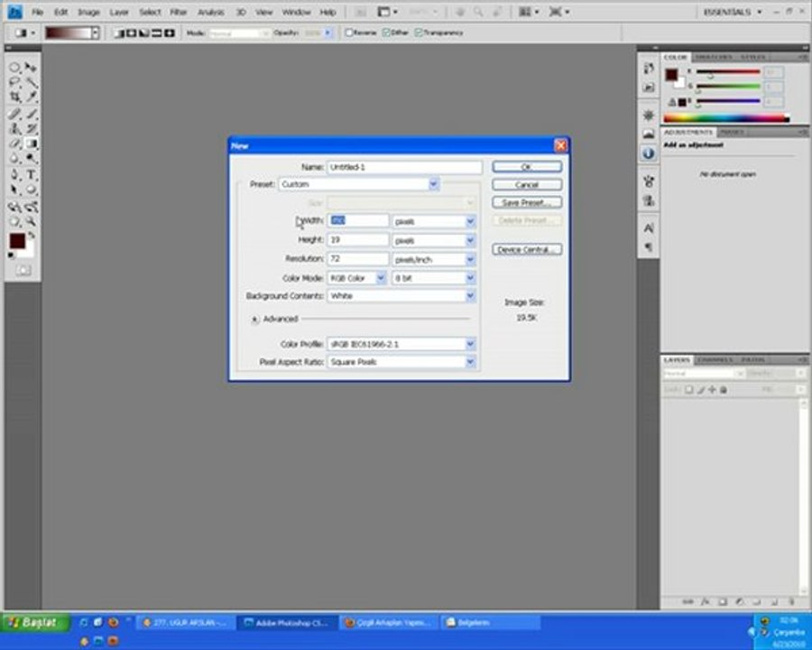Viewport: 812px width, 650px height.
Task: Select the Ellipse shape tool
Action: coord(31,190)
